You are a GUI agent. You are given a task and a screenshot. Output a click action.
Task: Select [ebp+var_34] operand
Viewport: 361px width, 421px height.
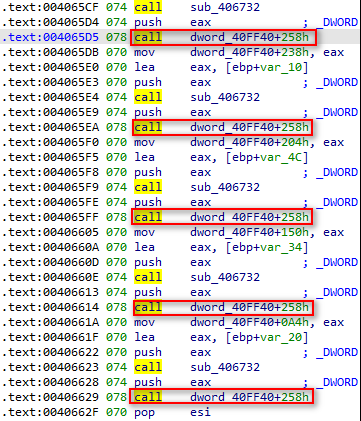(x=267, y=247)
